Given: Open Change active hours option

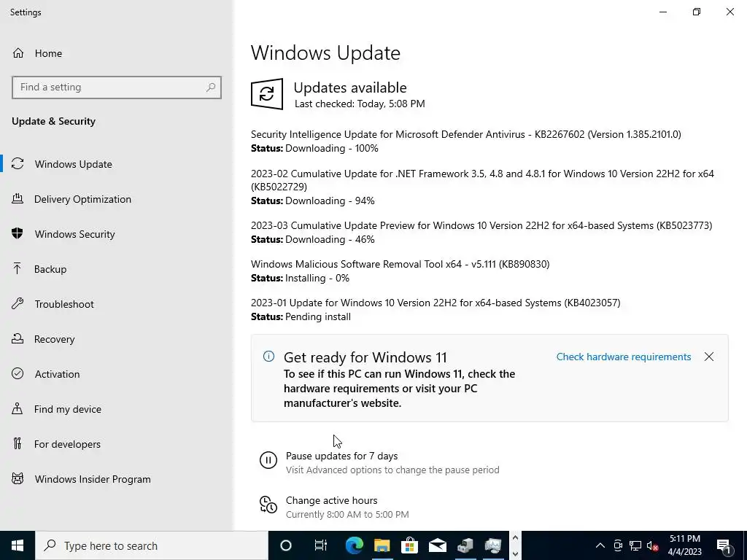Looking at the screenshot, I should [332, 500].
